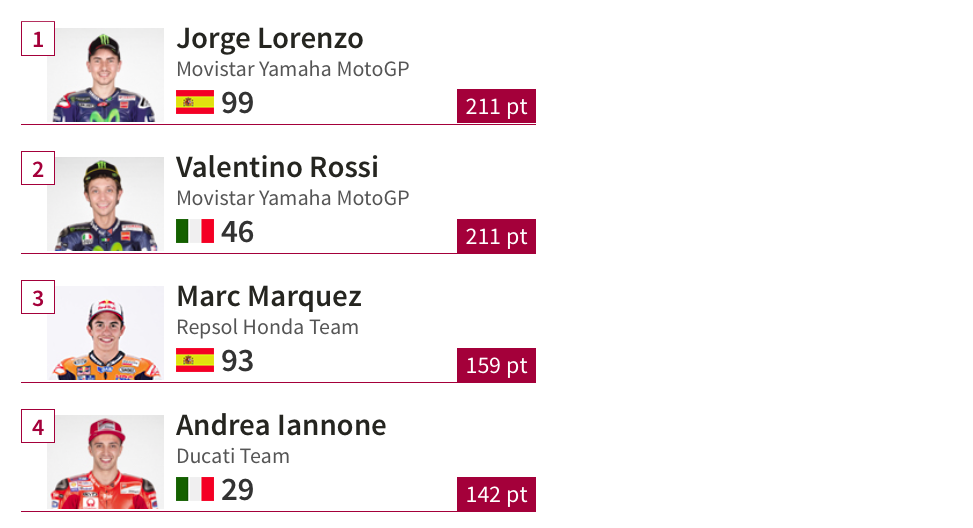This screenshot has height=528, width=973.
Task: Click Valentino Rossi's rider photo
Action: tap(105, 204)
